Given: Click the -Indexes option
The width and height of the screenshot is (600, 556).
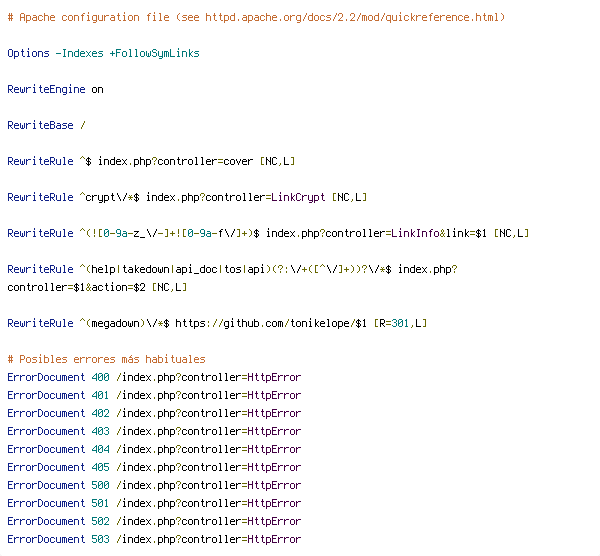Looking at the screenshot, I should coord(79,54).
